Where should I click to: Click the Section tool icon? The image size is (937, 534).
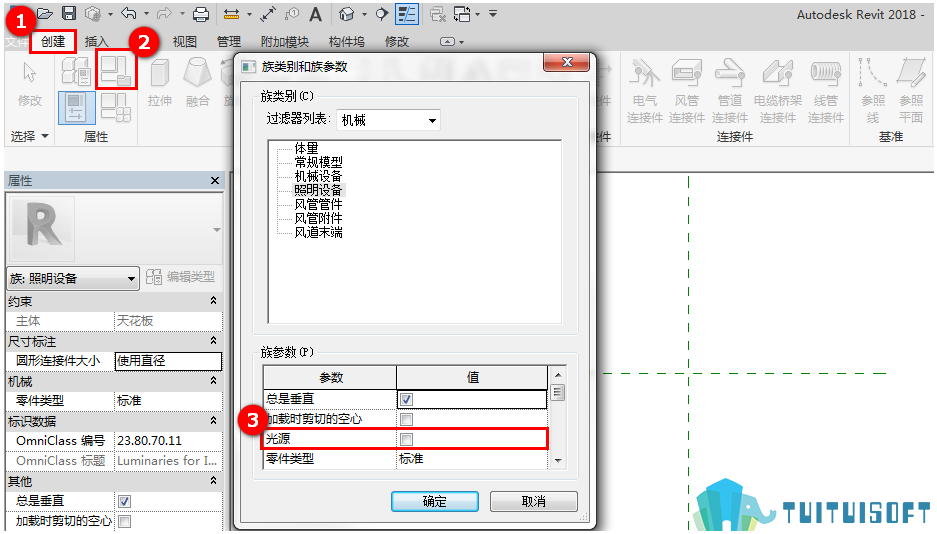click(x=381, y=14)
